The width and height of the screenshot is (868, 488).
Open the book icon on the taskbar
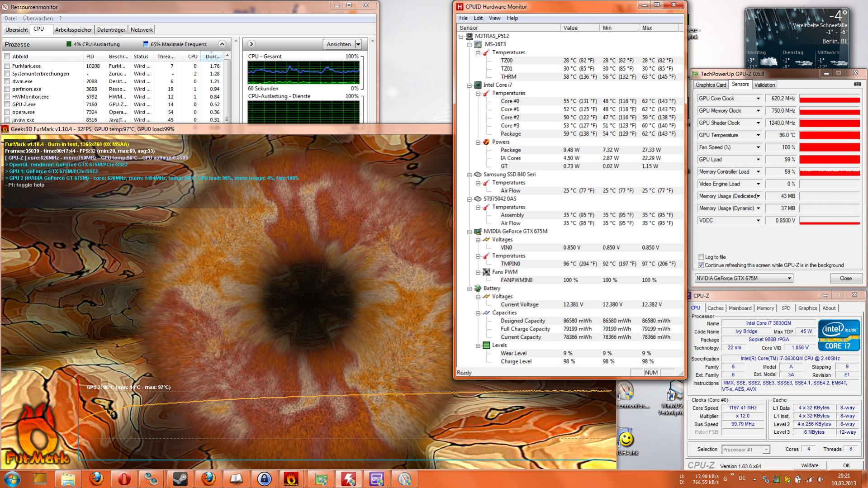coord(236,479)
